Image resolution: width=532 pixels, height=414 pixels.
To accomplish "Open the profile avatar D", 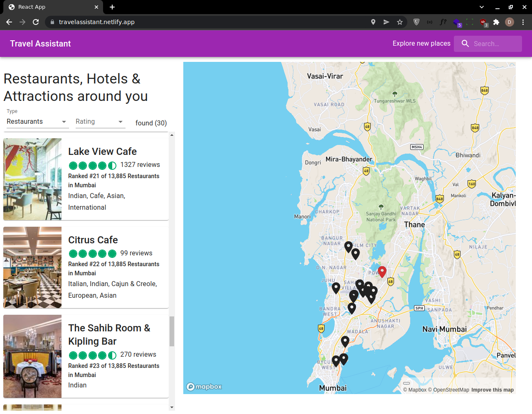I will [510, 22].
